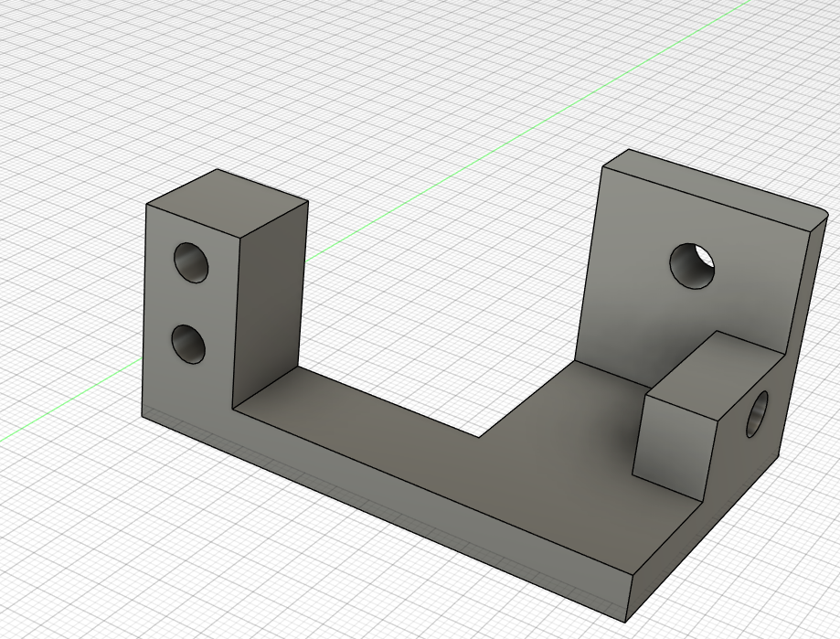Select the upper hole on the left post

191,262
